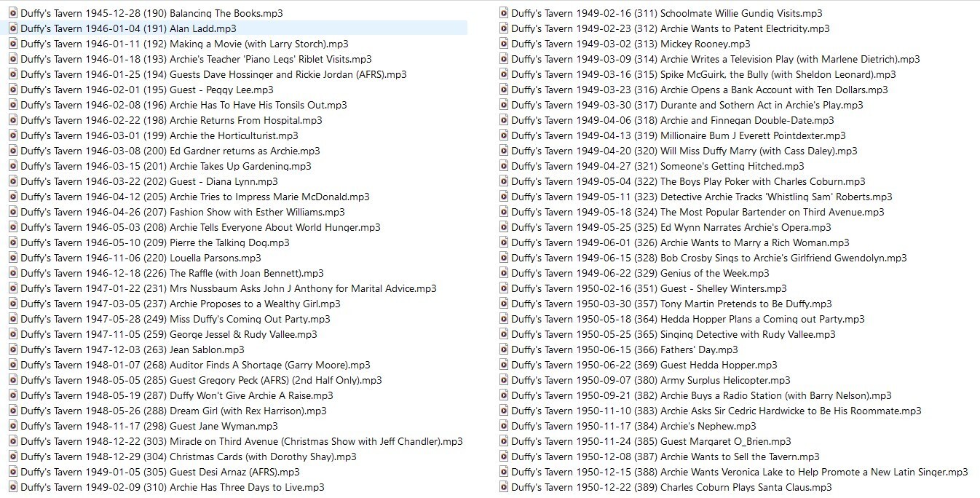
Task: Select 'Ed Gardner returns as Archie.mp3'
Action: tap(170, 151)
